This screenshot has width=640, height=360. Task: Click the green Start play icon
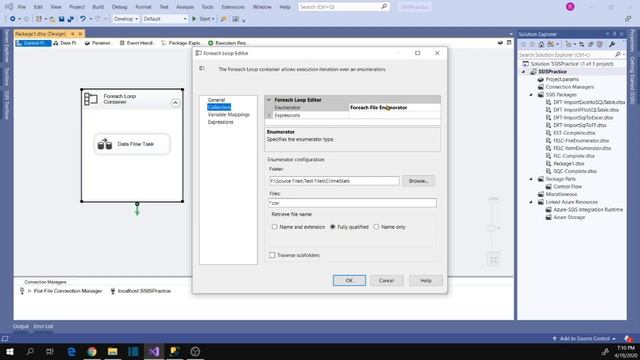click(x=194, y=19)
